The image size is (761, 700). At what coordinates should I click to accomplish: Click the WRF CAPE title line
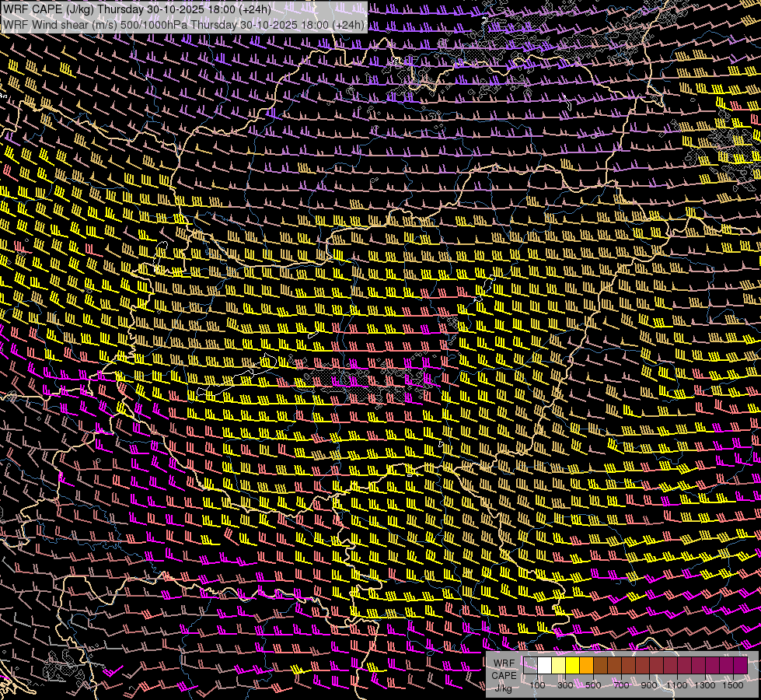coord(137,9)
